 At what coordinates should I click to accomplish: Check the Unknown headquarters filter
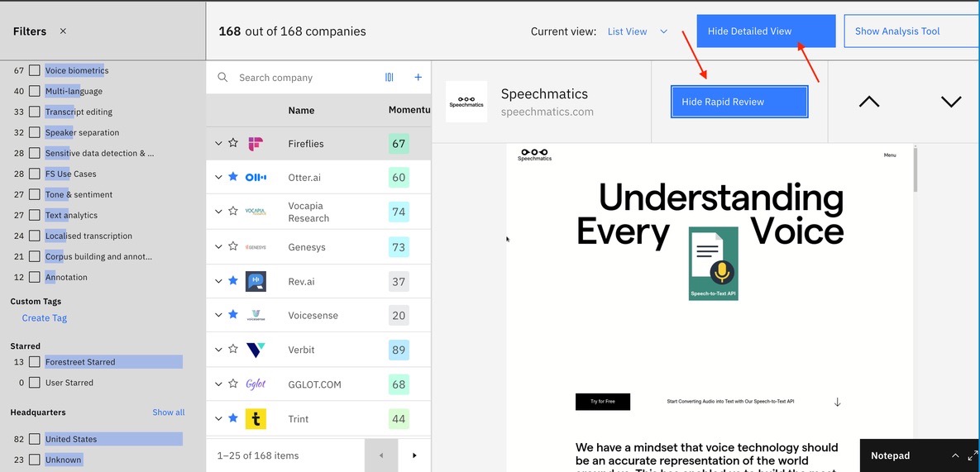click(35, 460)
